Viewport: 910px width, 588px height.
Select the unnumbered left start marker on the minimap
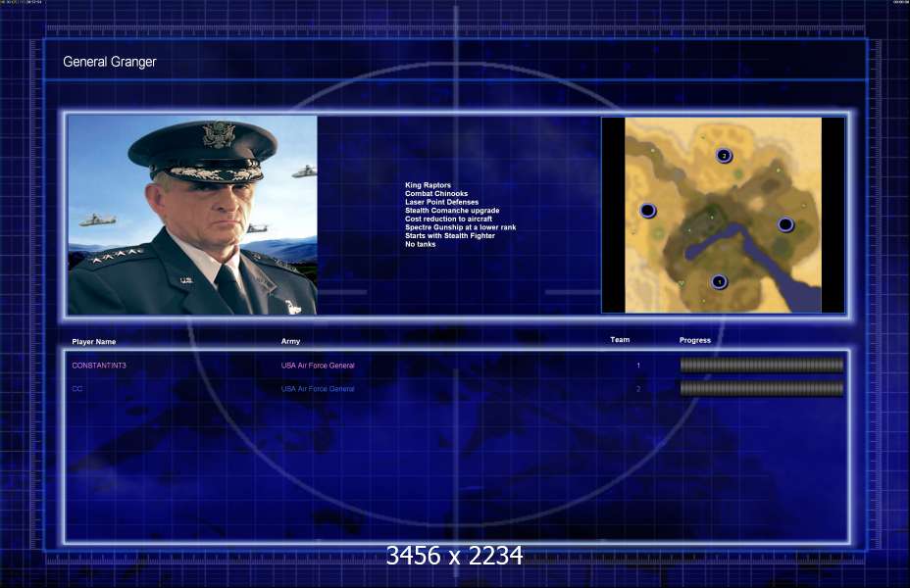pos(647,211)
